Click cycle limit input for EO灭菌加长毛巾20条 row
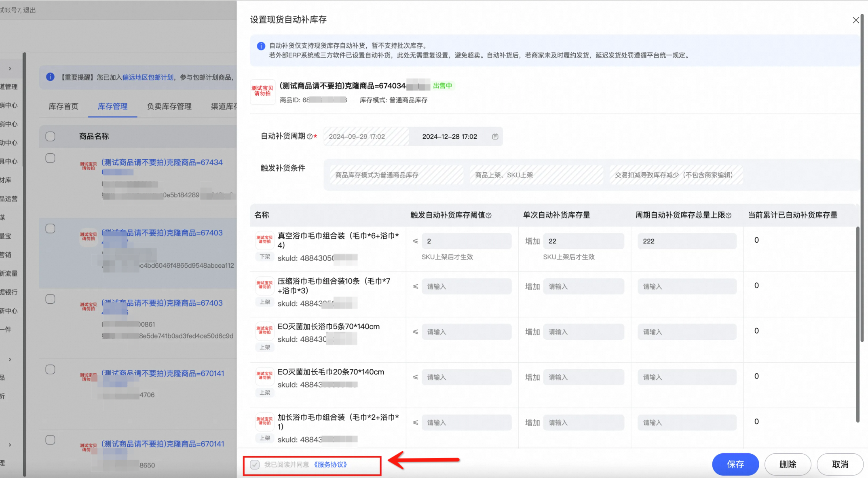 687,377
